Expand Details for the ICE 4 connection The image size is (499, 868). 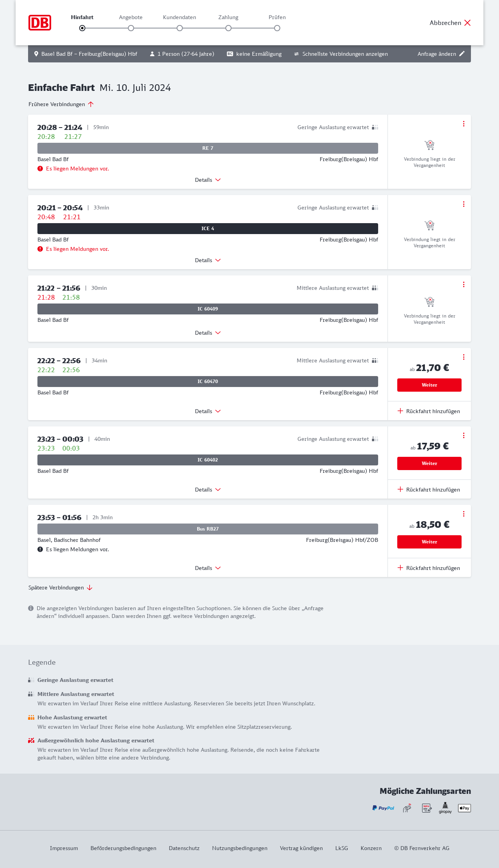click(x=208, y=260)
